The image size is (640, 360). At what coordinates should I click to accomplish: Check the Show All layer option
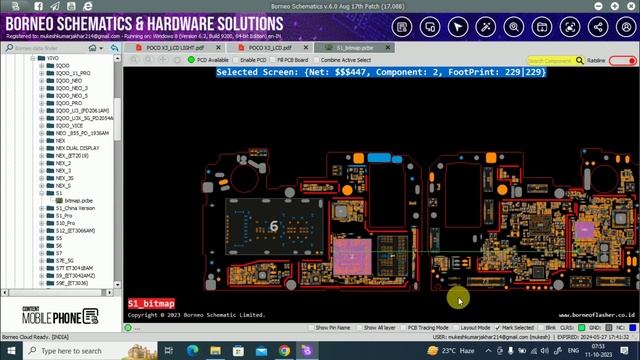point(360,328)
